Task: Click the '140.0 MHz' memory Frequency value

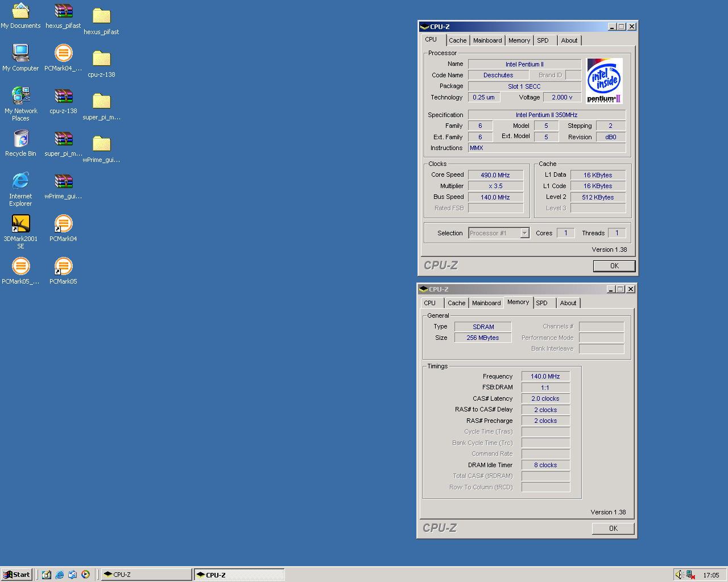Action: click(x=545, y=376)
